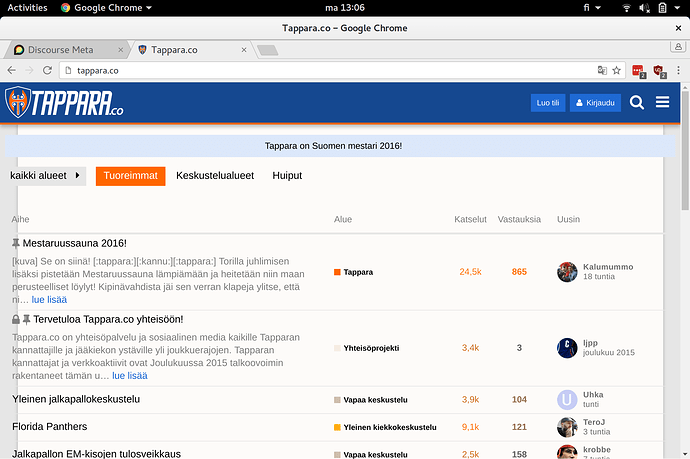This screenshot has width=690, height=459.
Task: Open the 'fi' keyboard layout dropdown
Action: pos(592,7)
